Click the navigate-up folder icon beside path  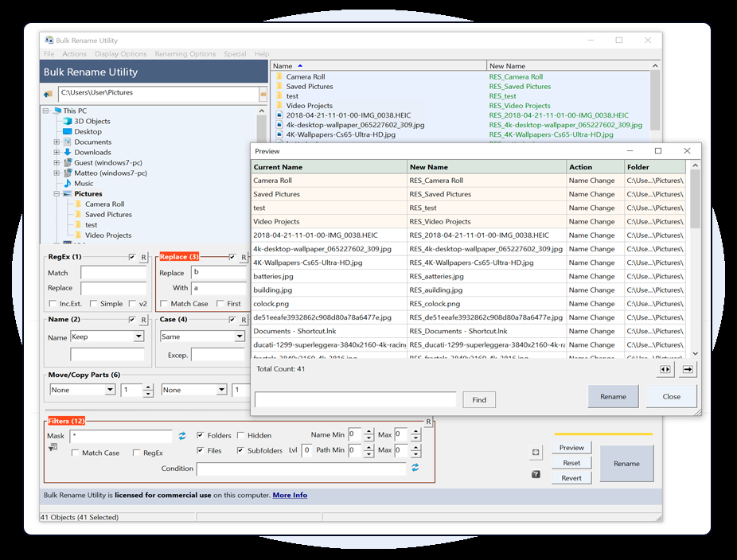(x=49, y=94)
